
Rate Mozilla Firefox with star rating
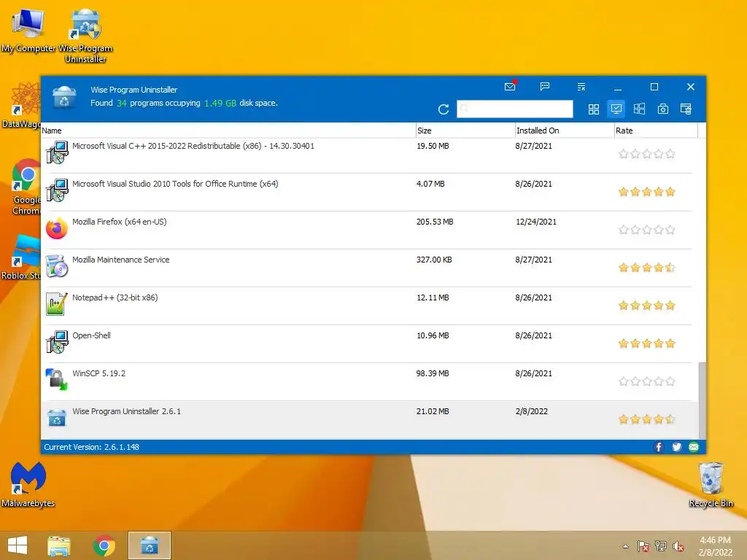pos(646,230)
